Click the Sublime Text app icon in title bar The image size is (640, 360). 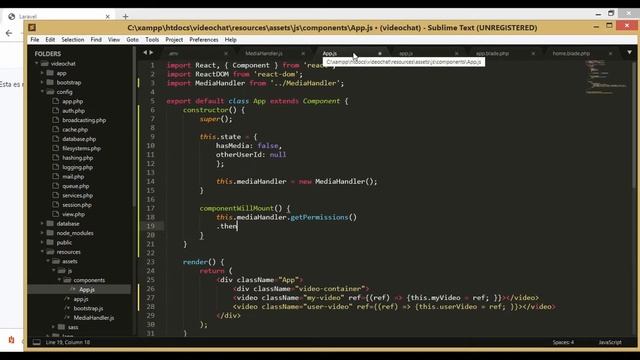(x=32, y=28)
